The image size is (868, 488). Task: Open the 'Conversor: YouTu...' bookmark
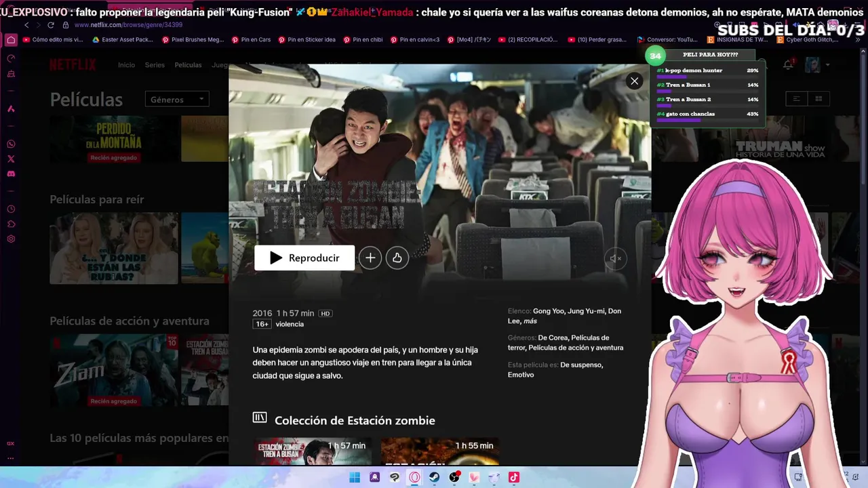667,40
